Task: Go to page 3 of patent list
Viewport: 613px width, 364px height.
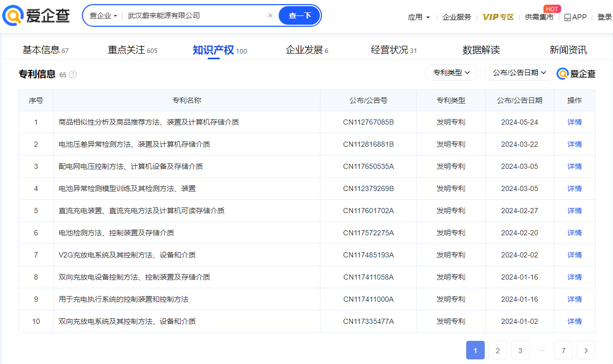Action: (520, 351)
